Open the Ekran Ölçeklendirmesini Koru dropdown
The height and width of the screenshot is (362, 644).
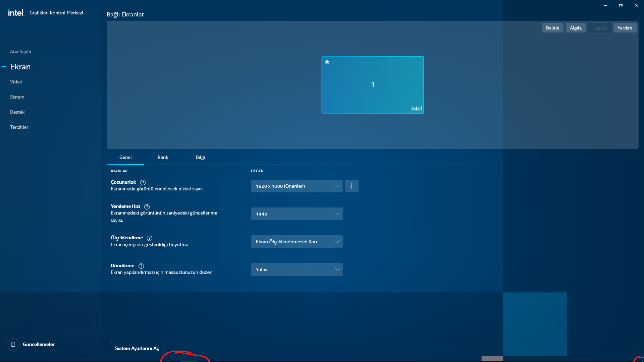coord(297,242)
